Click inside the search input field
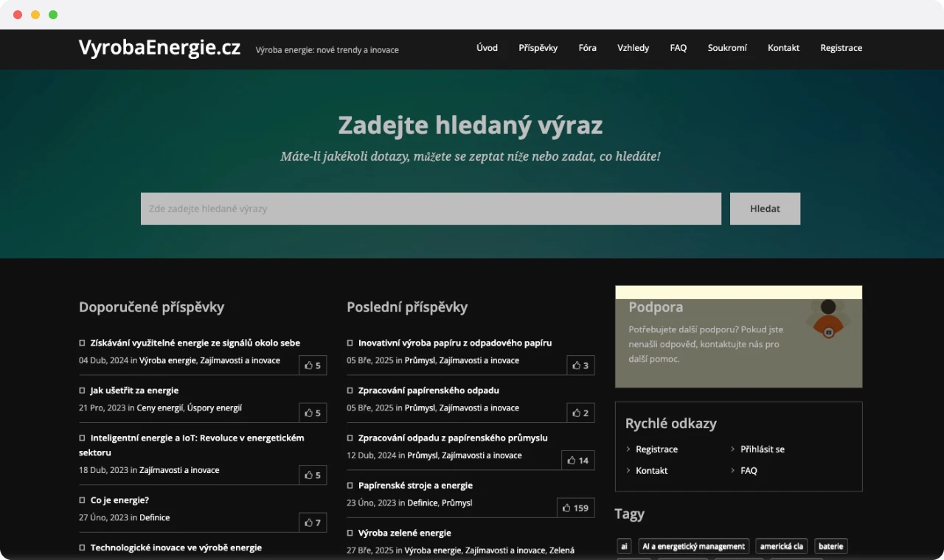 pyautogui.click(x=431, y=209)
